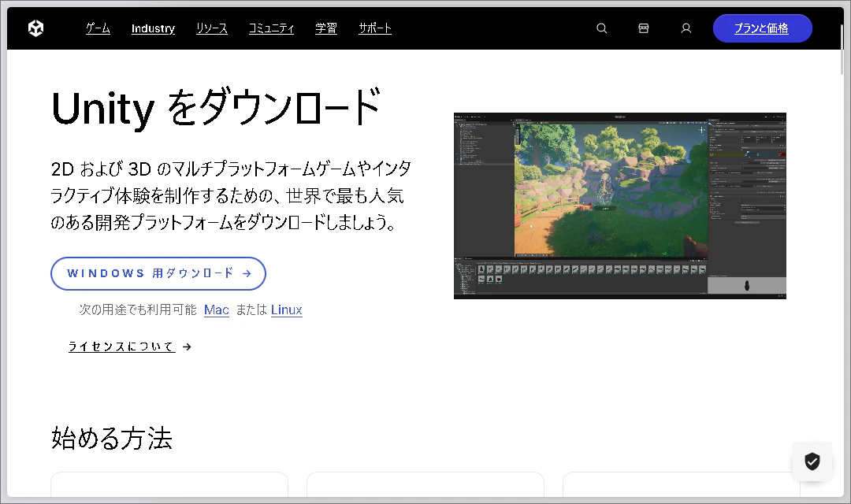Open the Industry menu
This screenshot has width=851, height=504.
pos(153,28)
